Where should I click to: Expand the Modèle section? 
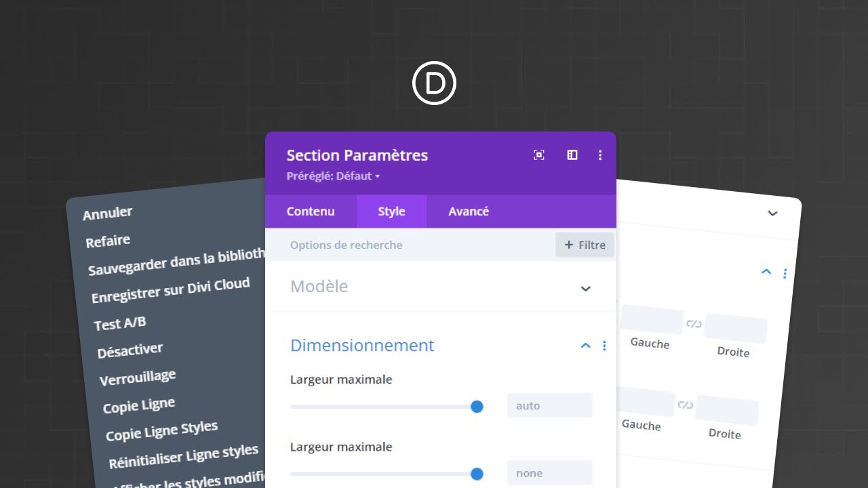[585, 288]
